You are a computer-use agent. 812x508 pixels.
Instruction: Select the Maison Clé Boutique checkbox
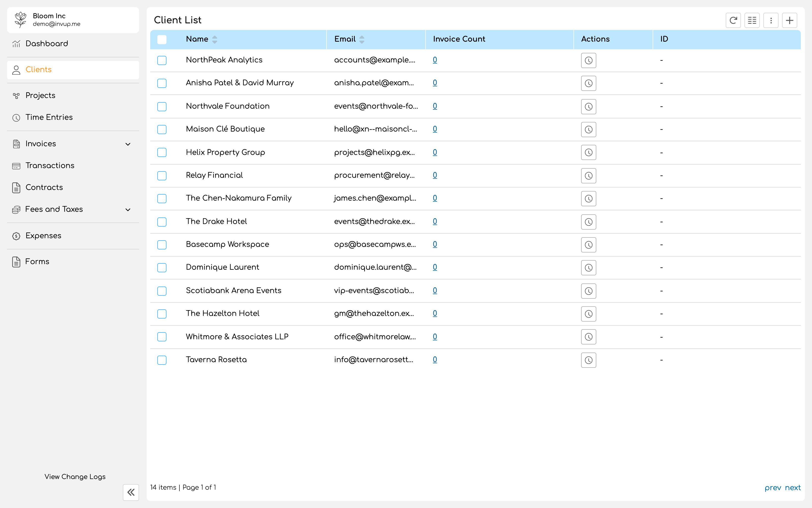[162, 129]
